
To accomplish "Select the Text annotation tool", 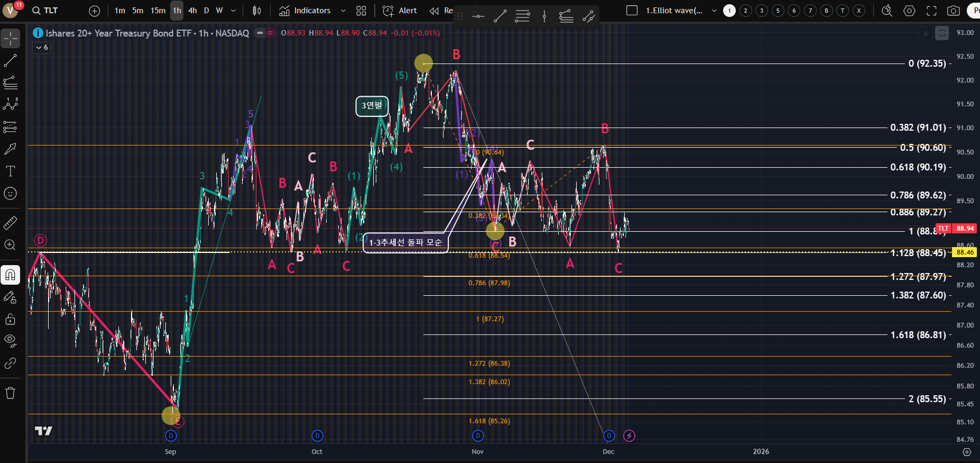I will pos(11,171).
